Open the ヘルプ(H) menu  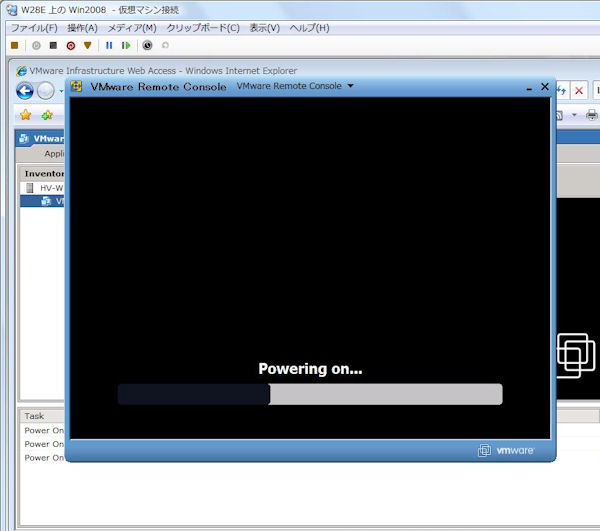tap(309, 28)
